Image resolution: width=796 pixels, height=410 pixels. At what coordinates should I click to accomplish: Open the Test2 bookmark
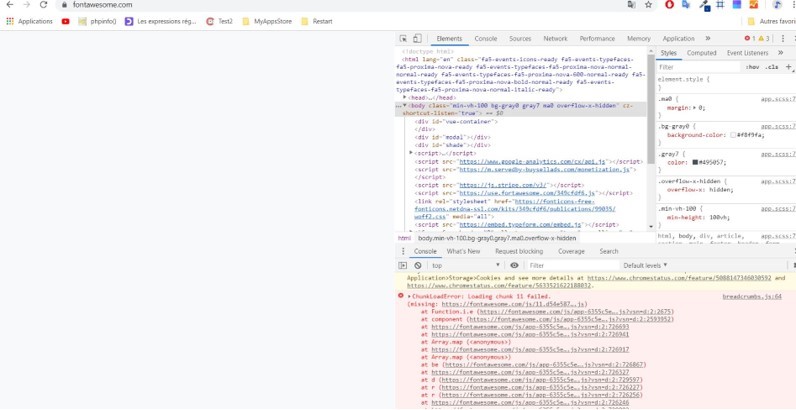[x=219, y=21]
